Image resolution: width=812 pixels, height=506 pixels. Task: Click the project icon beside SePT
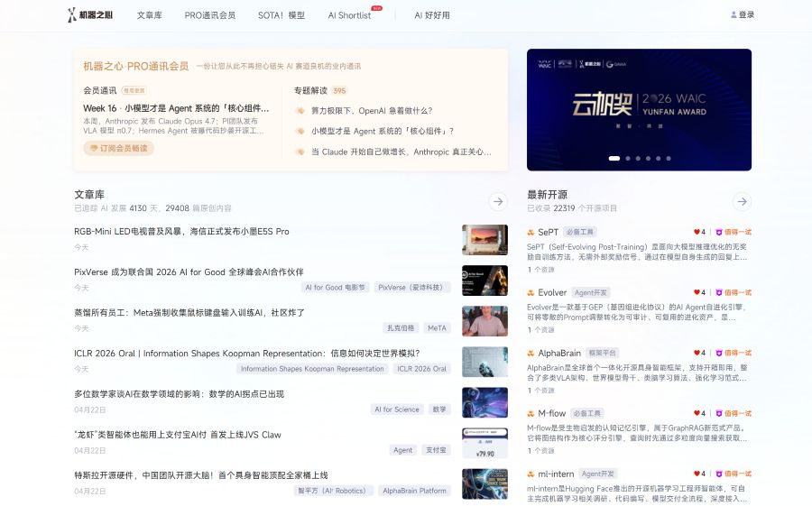coord(531,232)
